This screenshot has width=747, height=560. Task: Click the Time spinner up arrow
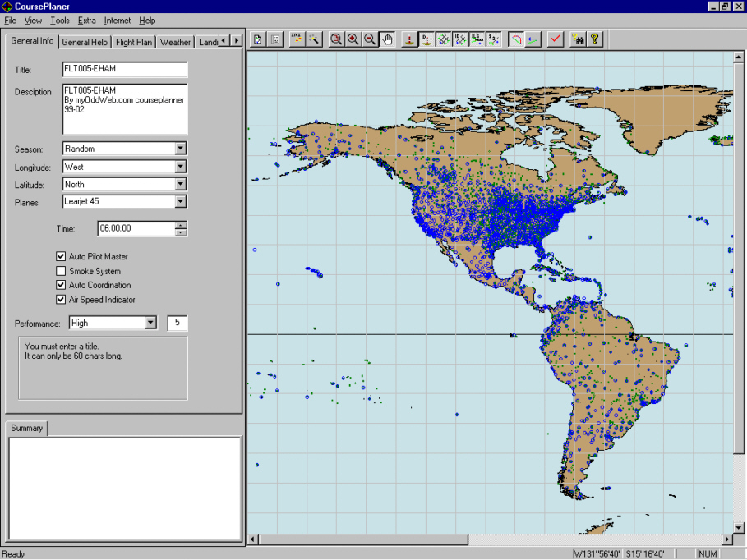[x=181, y=225]
